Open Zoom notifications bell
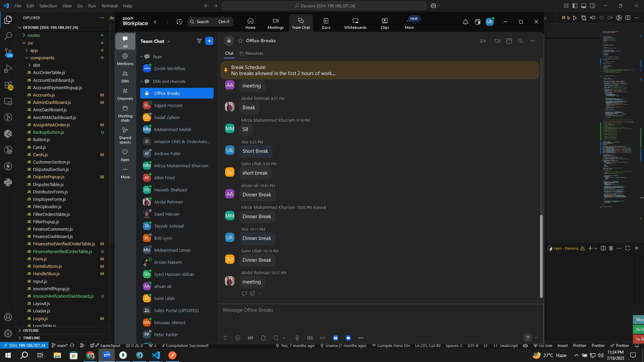Viewport: 644px width, 362px height. click(x=466, y=22)
